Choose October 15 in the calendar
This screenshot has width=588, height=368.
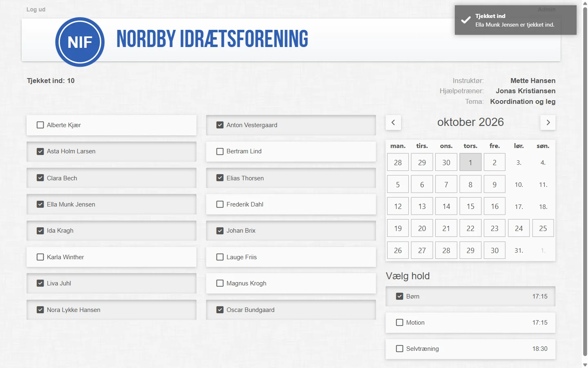tap(470, 206)
